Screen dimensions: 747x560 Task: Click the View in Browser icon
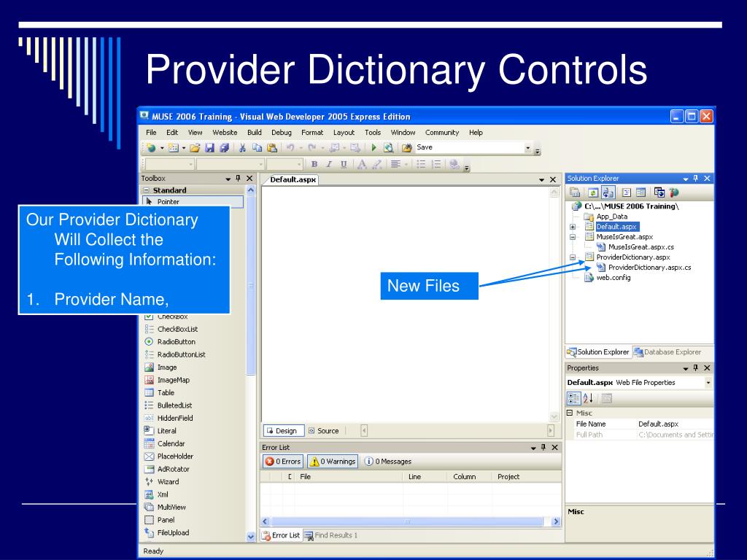tap(389, 148)
